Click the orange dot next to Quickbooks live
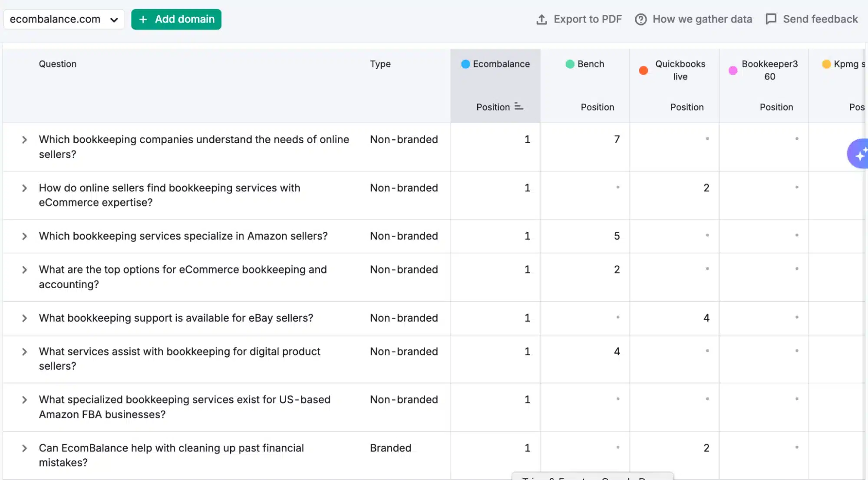Screen dimensions: 868x480 (x=644, y=70)
